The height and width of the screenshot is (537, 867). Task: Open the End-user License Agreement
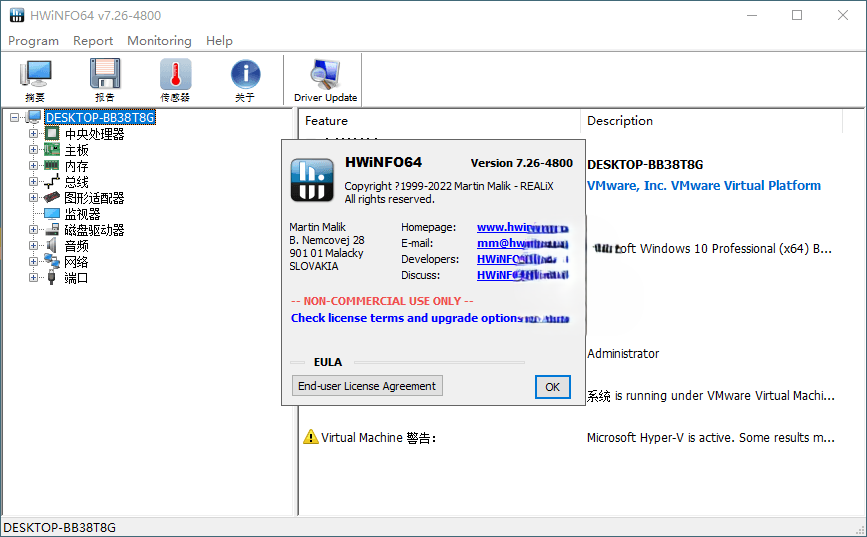tap(367, 386)
